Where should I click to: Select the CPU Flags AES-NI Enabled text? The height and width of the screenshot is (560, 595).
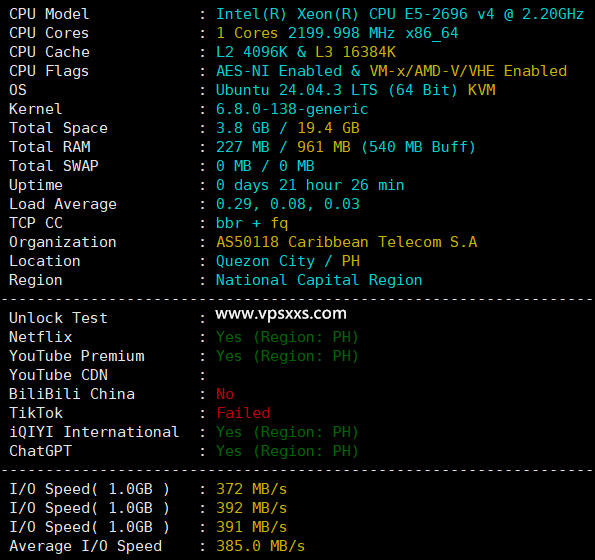(279, 71)
